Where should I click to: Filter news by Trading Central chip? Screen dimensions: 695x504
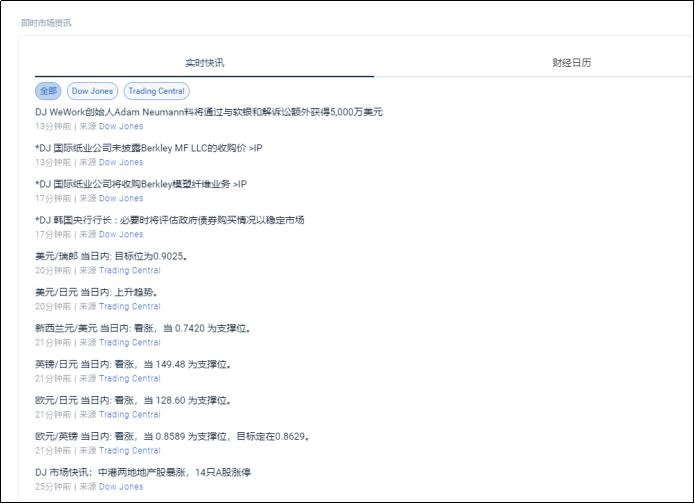coord(156,91)
